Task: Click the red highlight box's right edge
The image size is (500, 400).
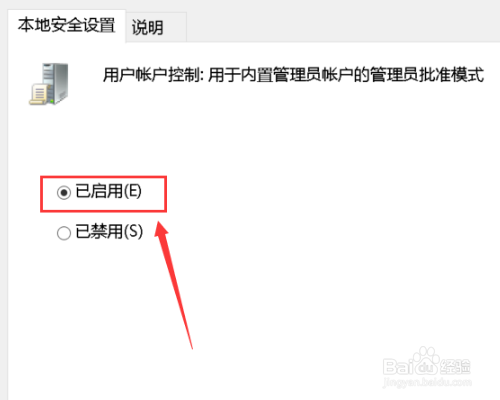Action: (x=166, y=194)
